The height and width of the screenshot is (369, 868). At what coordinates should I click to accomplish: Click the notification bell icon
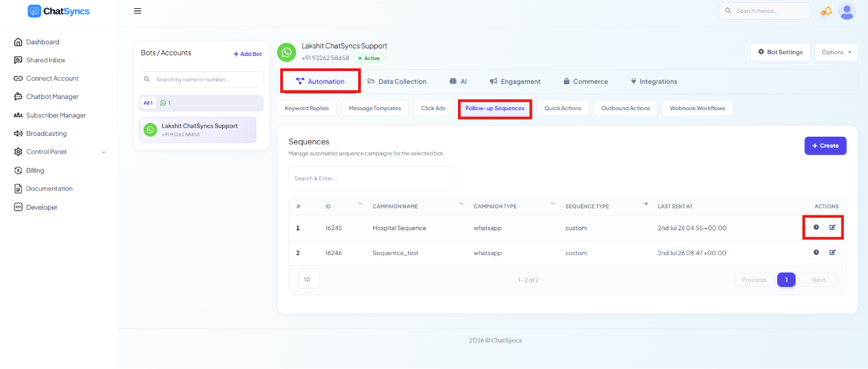click(x=827, y=11)
